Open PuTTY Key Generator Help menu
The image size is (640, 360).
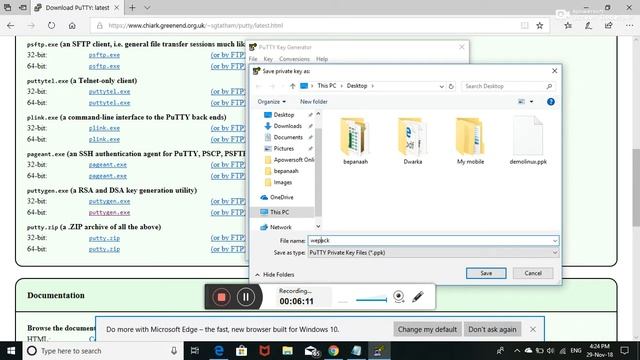click(x=322, y=59)
